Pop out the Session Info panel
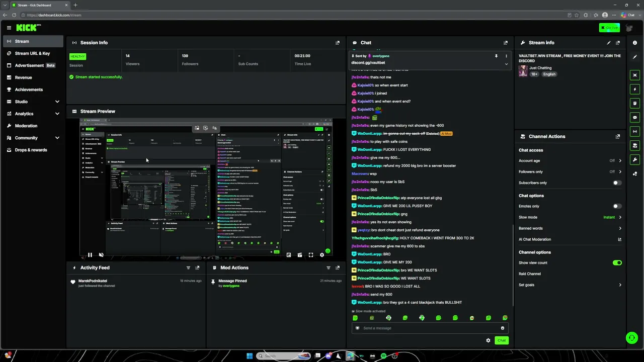The image size is (644, 362). 338,43
